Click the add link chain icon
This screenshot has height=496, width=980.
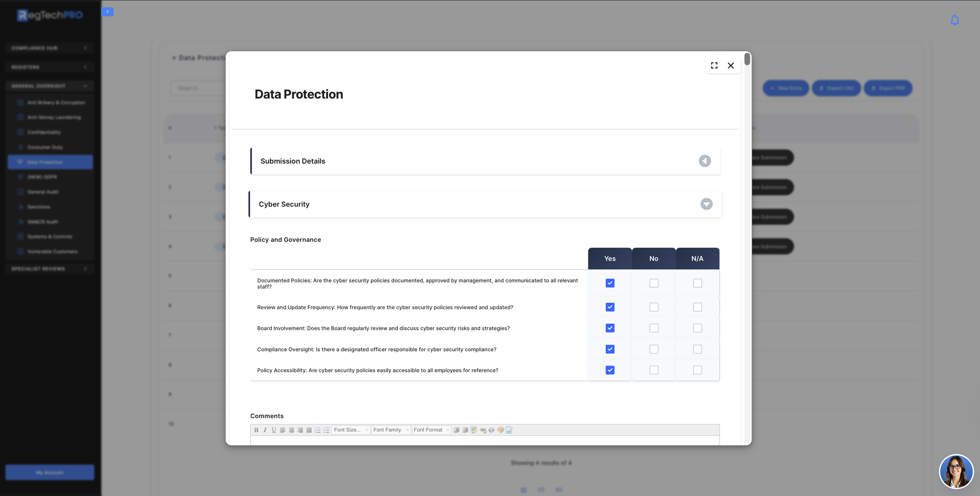point(483,430)
